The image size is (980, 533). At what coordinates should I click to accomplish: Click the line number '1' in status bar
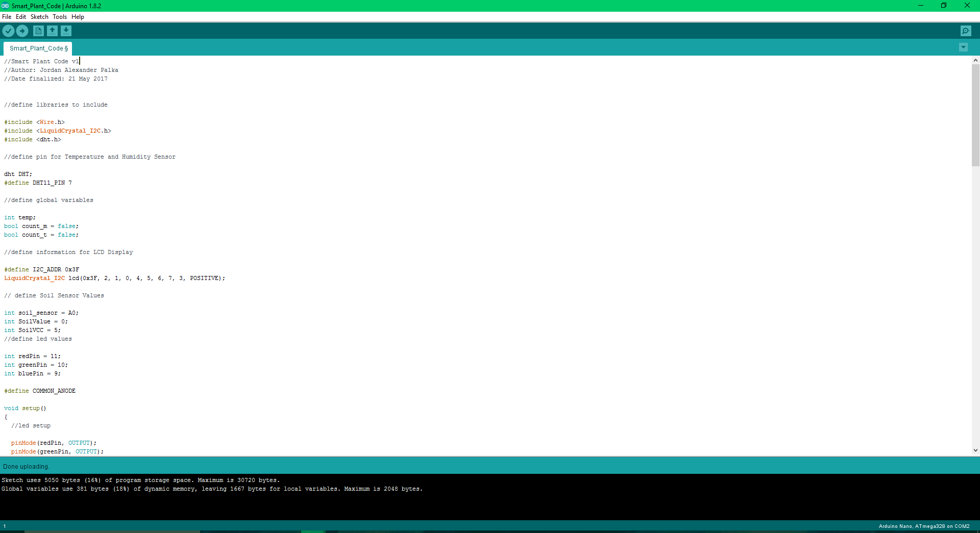[5, 526]
